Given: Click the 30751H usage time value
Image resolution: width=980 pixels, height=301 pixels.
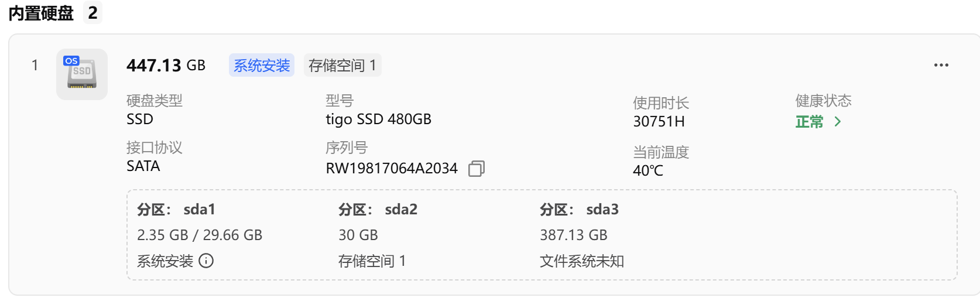Looking at the screenshot, I should point(659,122).
